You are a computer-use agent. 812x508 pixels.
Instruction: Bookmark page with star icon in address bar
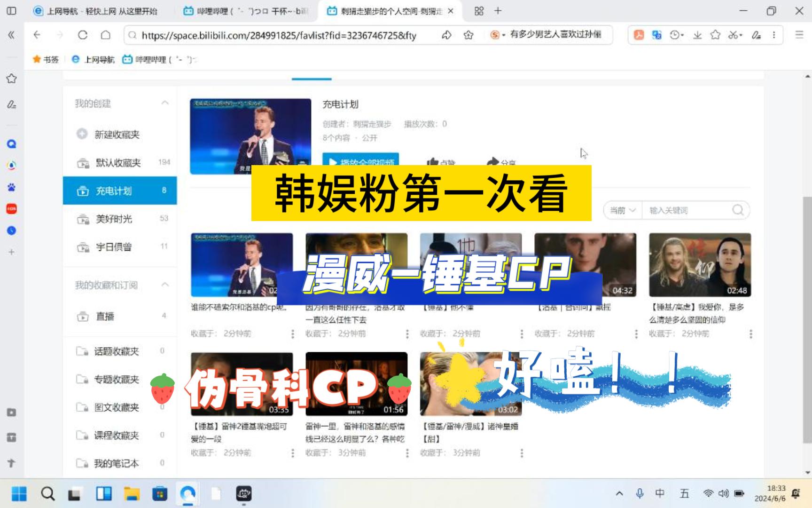[x=468, y=35]
